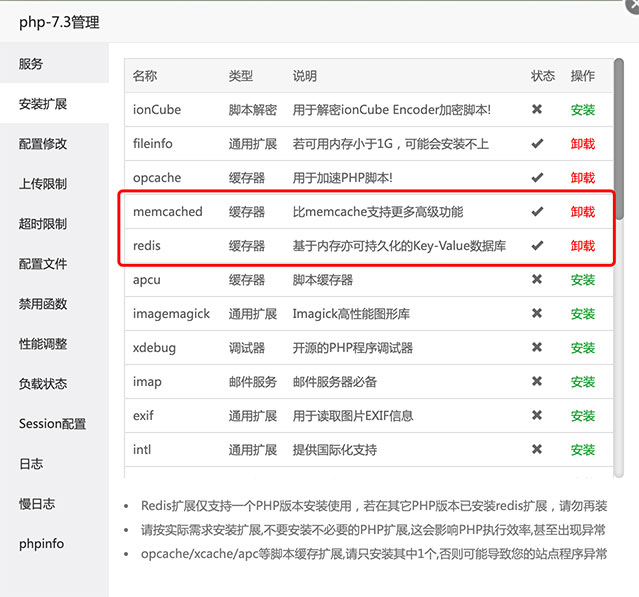
Task: Click memcached installed checkmark icon
Action: [537, 211]
